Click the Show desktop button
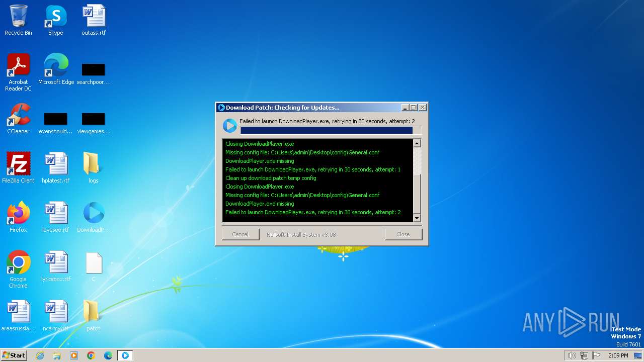Image resolution: width=644 pixels, height=362 pixels. (638, 355)
